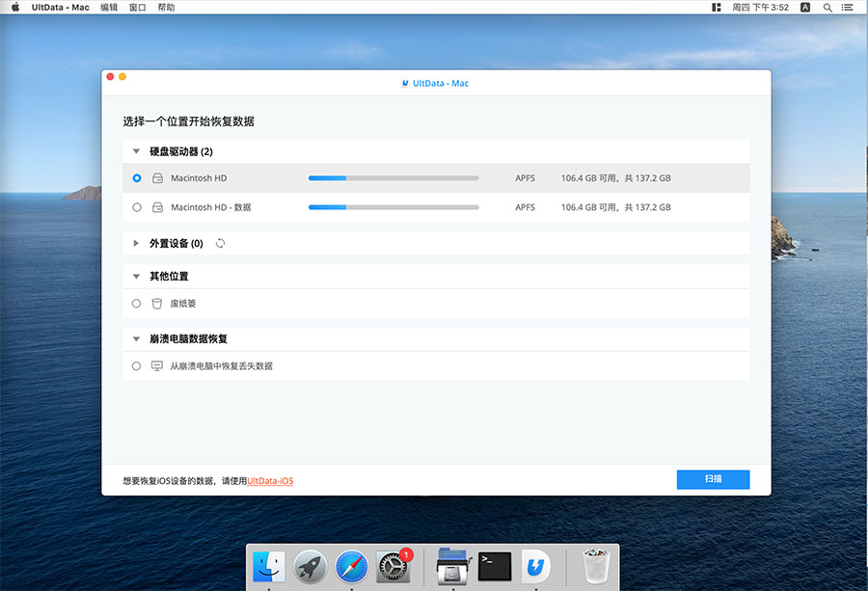Click the date and time 周四 下午3:52
This screenshot has width=868, height=591.
click(x=761, y=7)
